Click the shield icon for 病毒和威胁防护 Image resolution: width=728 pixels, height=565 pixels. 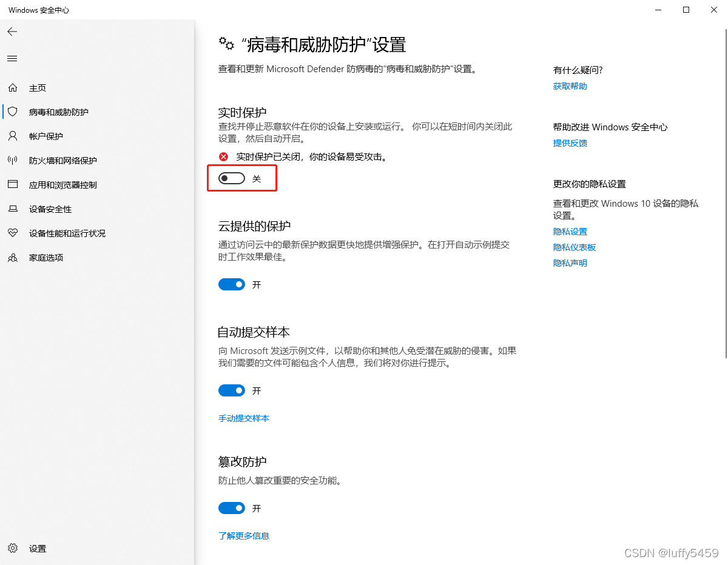click(13, 112)
